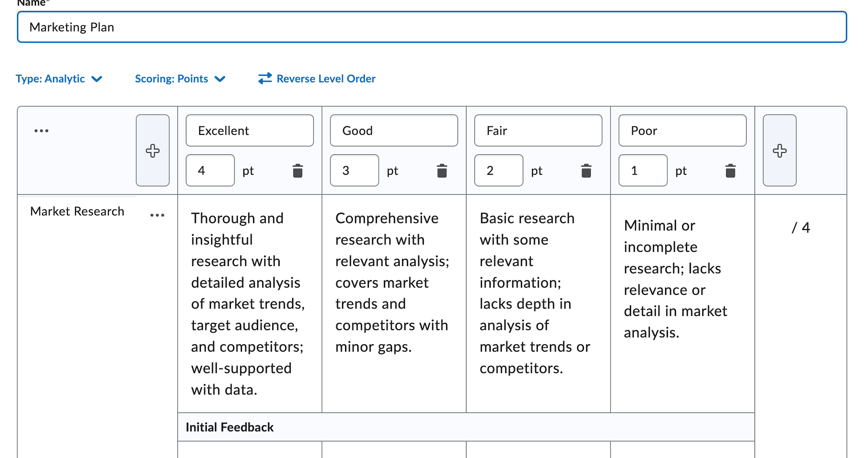Viewport: 868px width, 458px height.
Task: Edit the Good description 'Comprehensive research with relevant analysis'
Action: click(x=394, y=304)
